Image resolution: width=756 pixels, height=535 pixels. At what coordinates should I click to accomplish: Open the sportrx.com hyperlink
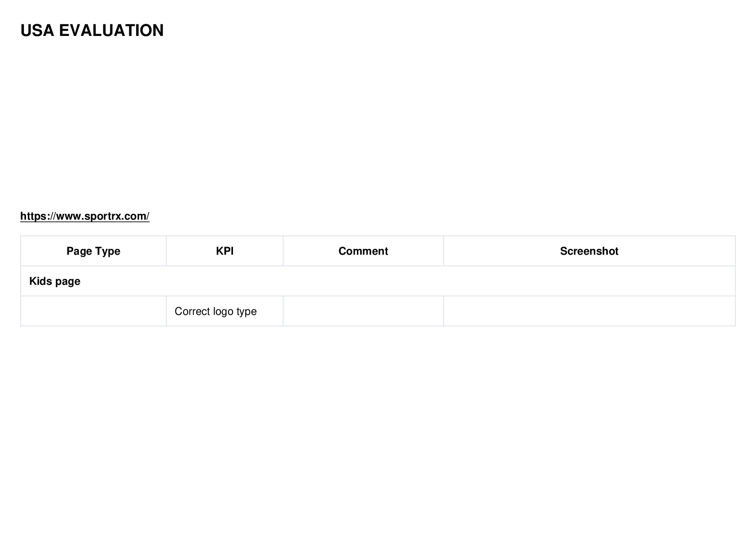click(85, 216)
